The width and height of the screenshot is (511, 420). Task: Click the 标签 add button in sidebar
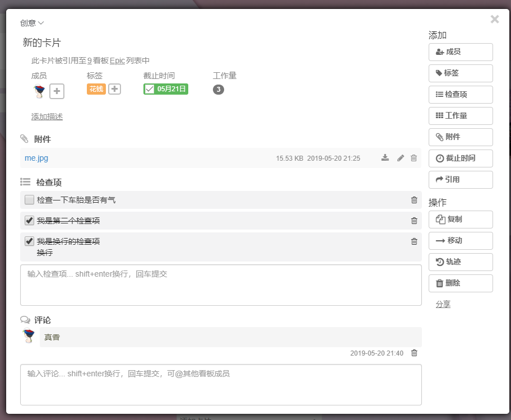point(461,73)
